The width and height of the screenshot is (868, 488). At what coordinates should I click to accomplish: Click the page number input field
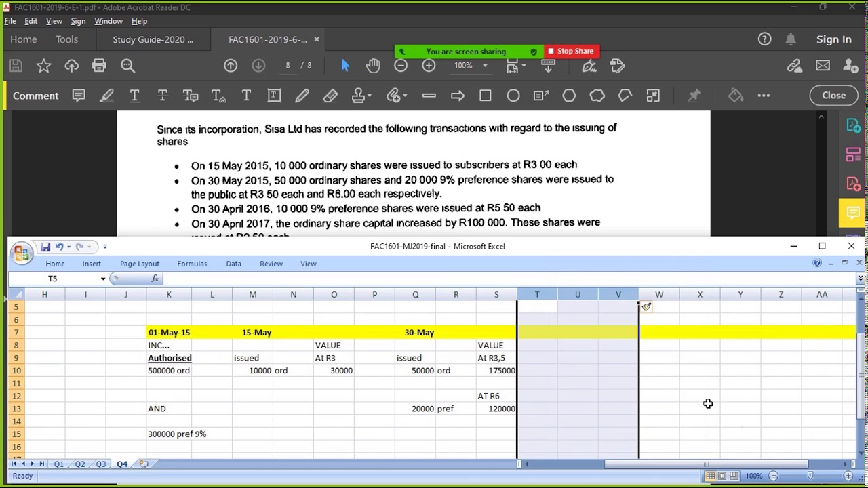[x=288, y=66]
